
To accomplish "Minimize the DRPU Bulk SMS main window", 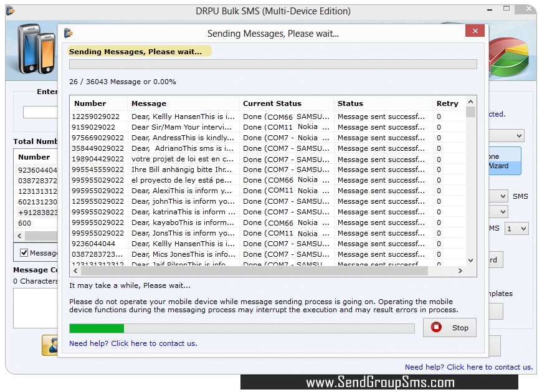I will click(x=490, y=11).
